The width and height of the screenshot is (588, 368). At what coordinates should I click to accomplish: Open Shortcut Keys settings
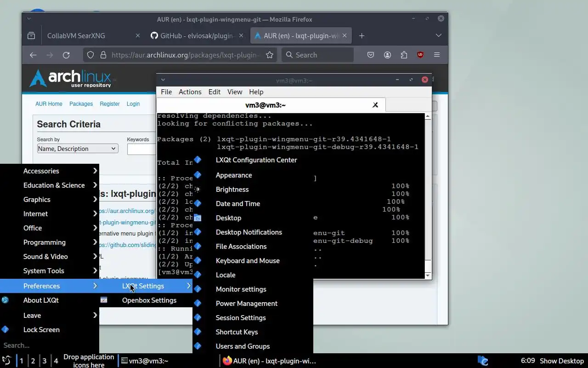coord(253,332)
